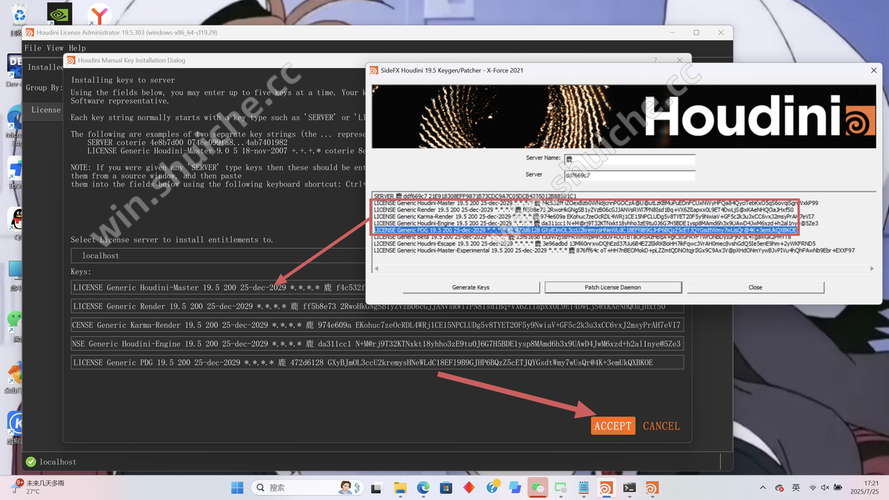
Task: Click the localhost license server field
Action: click(x=218, y=256)
